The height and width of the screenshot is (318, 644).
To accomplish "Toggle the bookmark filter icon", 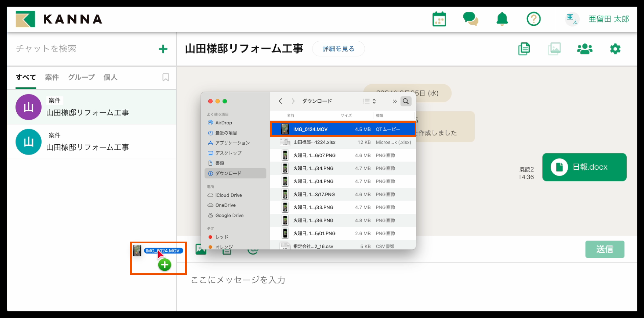I will 165,77.
